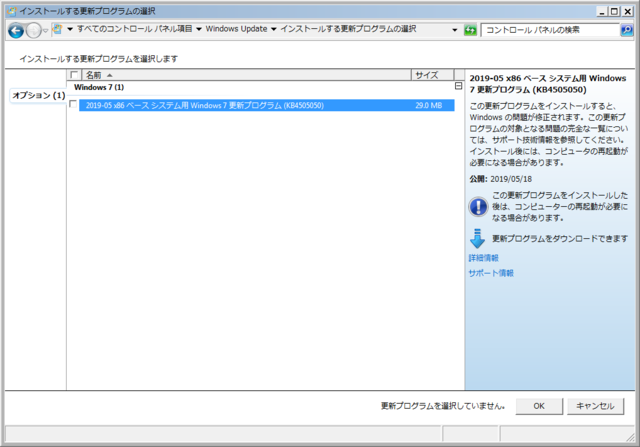
Task: Focus the コントロール パネルの検索 search box
Action: 550,30
